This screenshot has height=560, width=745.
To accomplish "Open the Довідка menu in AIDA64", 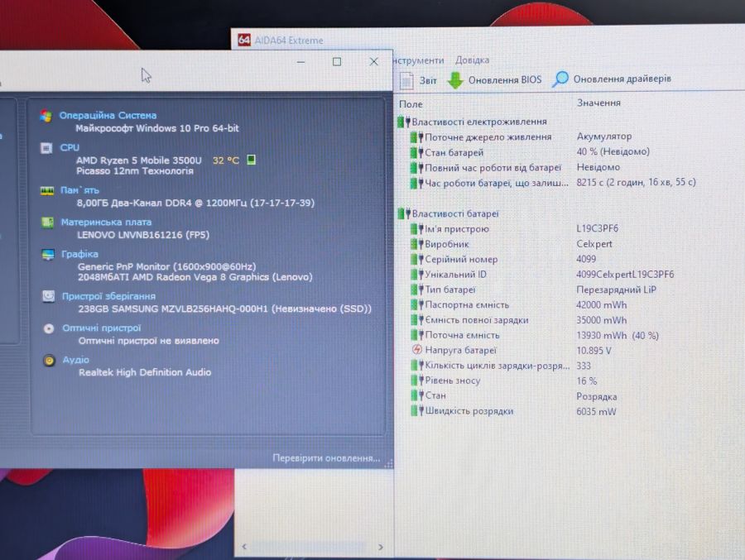I will click(x=473, y=60).
